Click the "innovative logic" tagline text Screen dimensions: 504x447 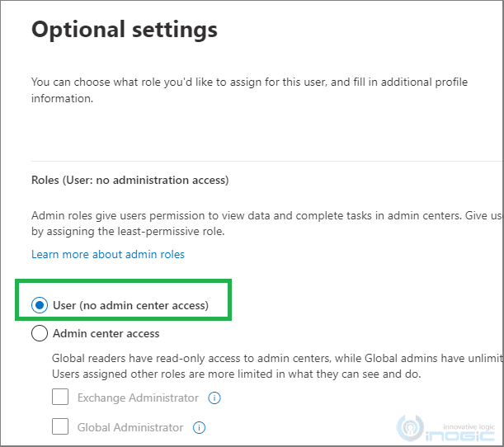tap(469, 426)
